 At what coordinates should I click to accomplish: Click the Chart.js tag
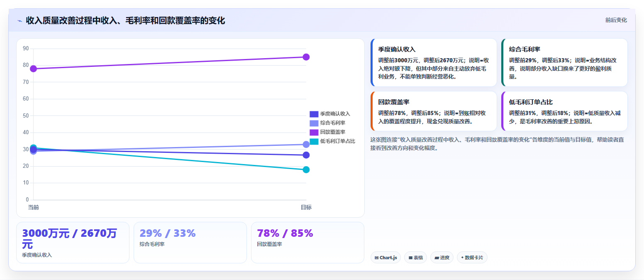[385, 258]
